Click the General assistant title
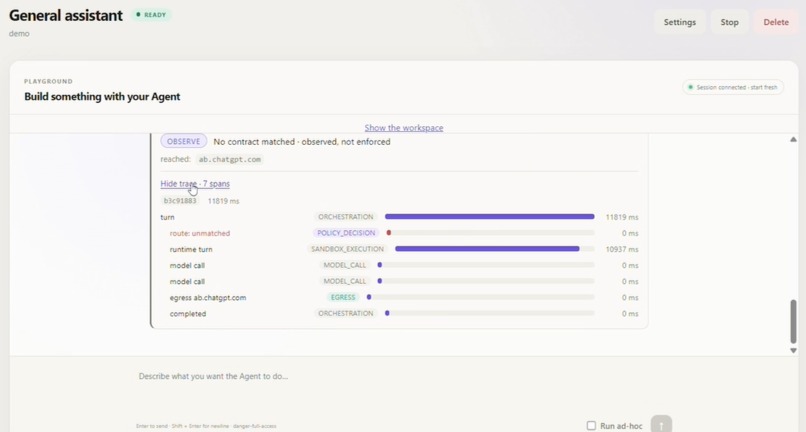806x432 pixels. [x=66, y=15]
